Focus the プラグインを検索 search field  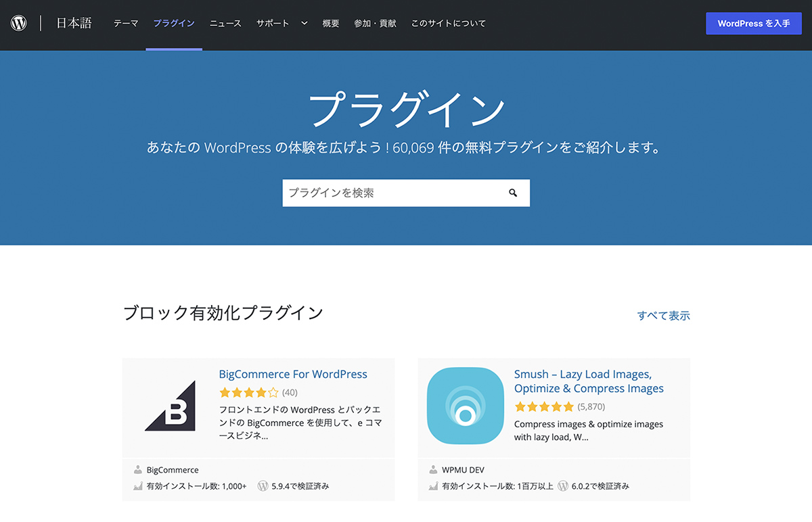pyautogui.click(x=406, y=193)
